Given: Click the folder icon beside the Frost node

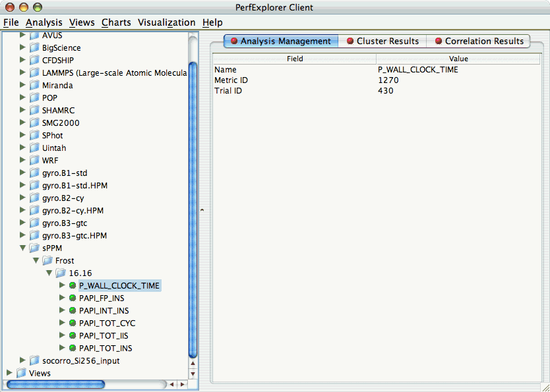Looking at the screenshot, I should (x=47, y=260).
